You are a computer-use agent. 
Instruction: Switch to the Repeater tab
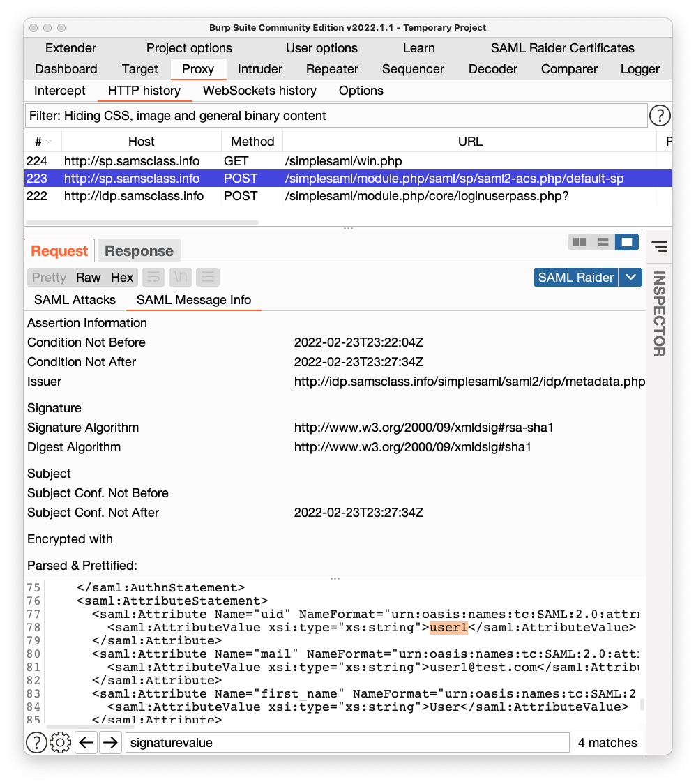(x=333, y=69)
